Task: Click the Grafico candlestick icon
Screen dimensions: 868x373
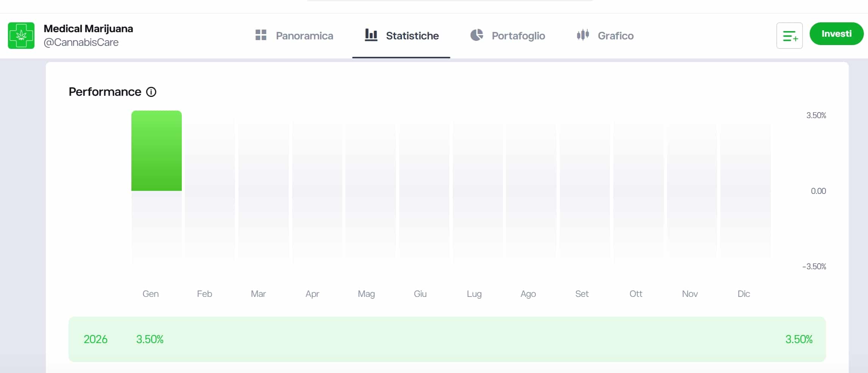Action: pos(583,35)
